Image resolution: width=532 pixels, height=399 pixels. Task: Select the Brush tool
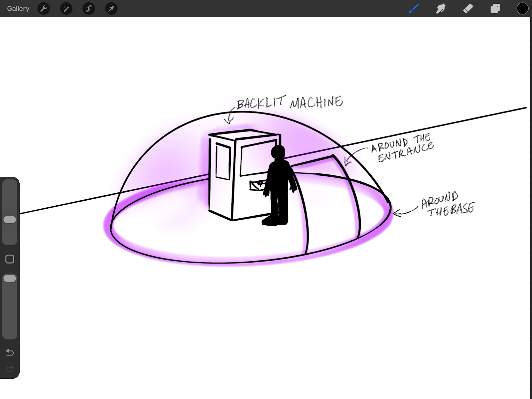(x=413, y=9)
